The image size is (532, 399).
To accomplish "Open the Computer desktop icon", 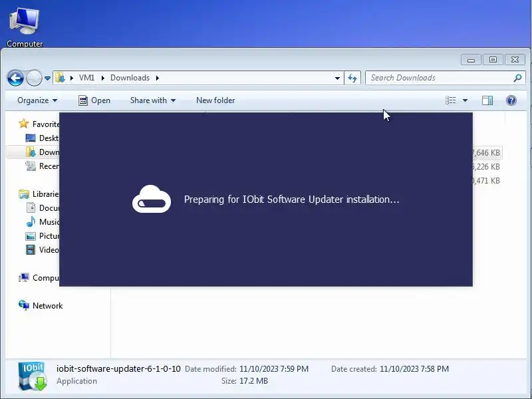I will [x=25, y=27].
